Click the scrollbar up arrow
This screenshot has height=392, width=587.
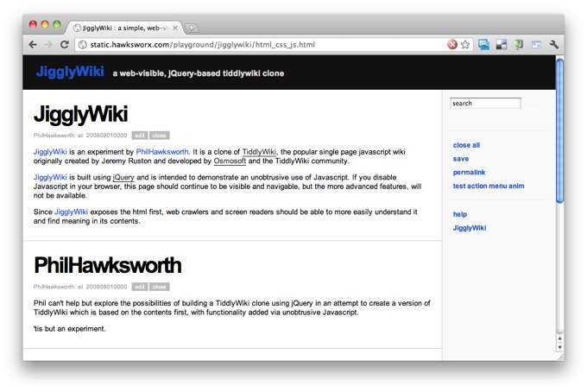(559, 338)
